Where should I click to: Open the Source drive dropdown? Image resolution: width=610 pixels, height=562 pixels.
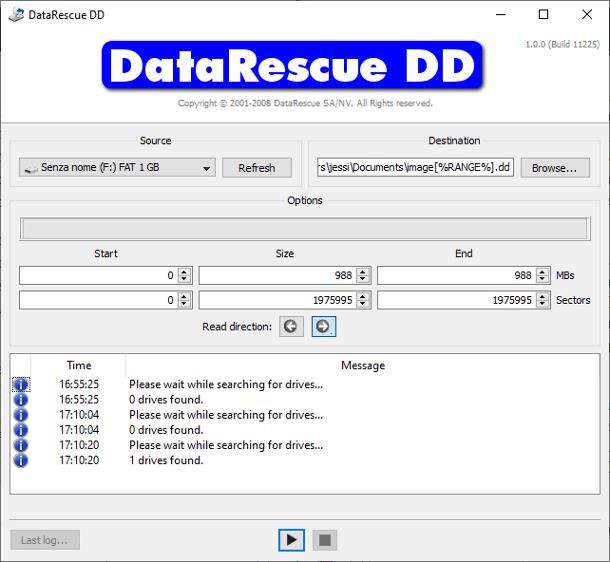[117, 168]
